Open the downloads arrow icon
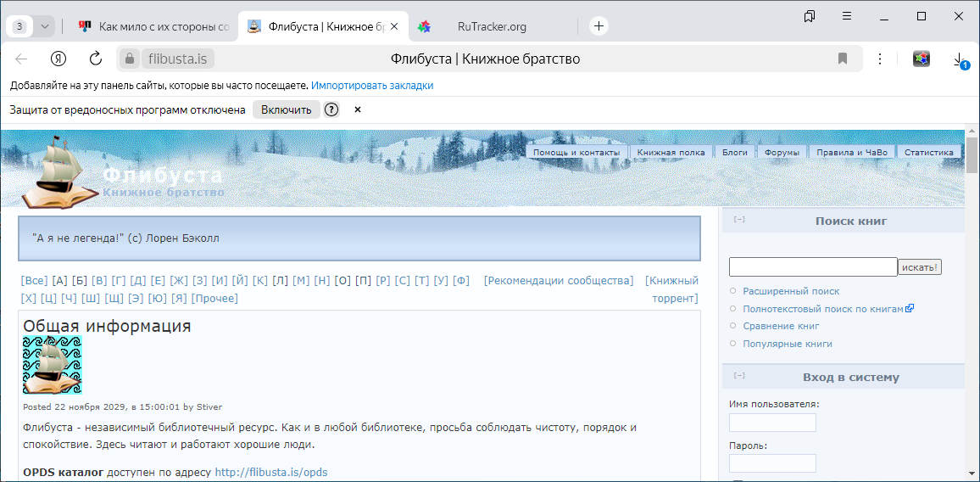980x482 pixels. pyautogui.click(x=959, y=59)
